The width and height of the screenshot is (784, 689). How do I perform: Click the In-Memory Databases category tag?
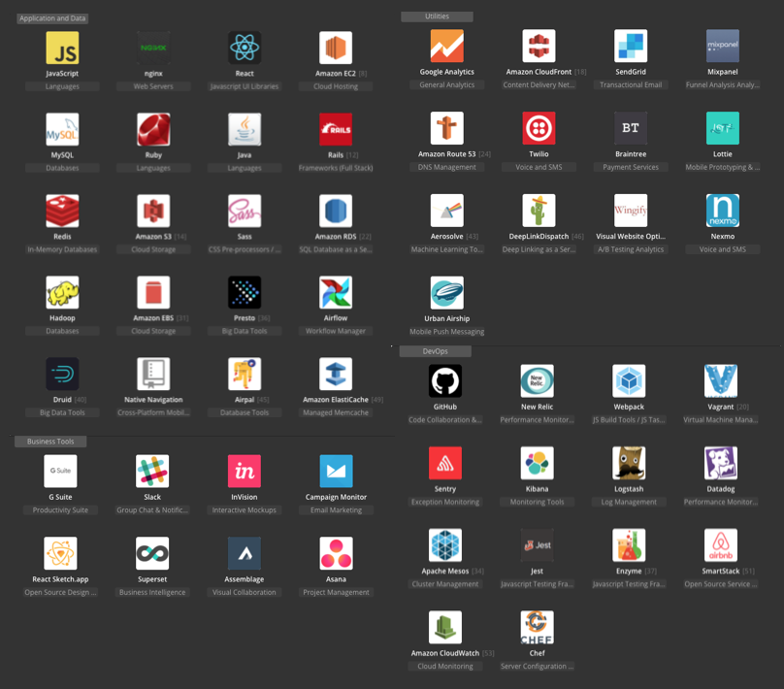(62, 249)
